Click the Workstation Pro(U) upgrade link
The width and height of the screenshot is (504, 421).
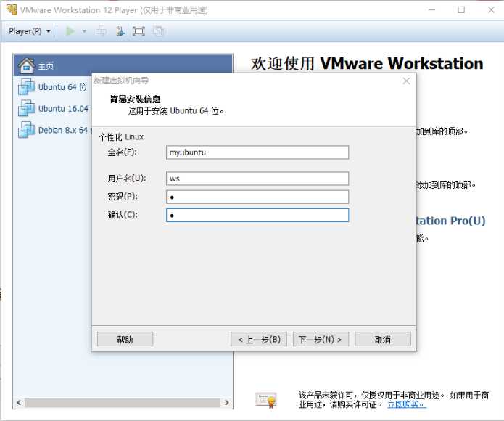pos(450,221)
